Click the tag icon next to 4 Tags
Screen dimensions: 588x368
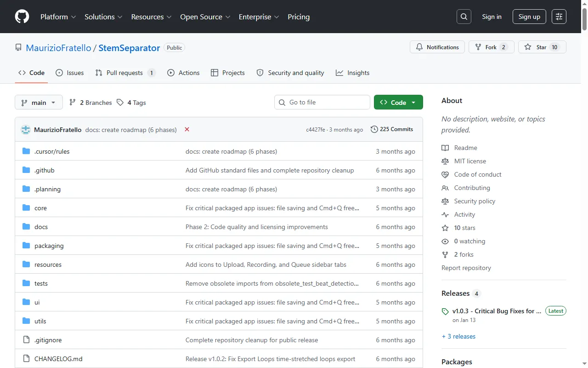point(120,103)
